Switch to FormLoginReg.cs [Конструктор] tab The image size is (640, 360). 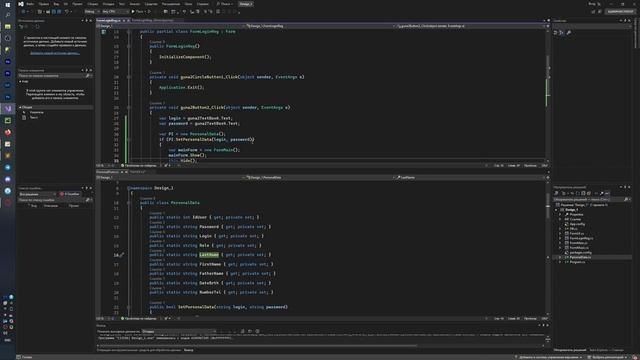[x=152, y=20]
